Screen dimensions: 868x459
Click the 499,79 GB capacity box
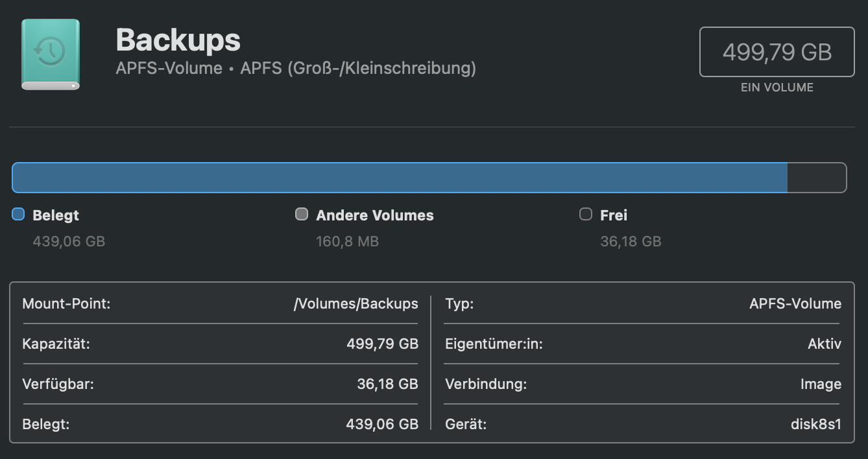pyautogui.click(x=777, y=52)
